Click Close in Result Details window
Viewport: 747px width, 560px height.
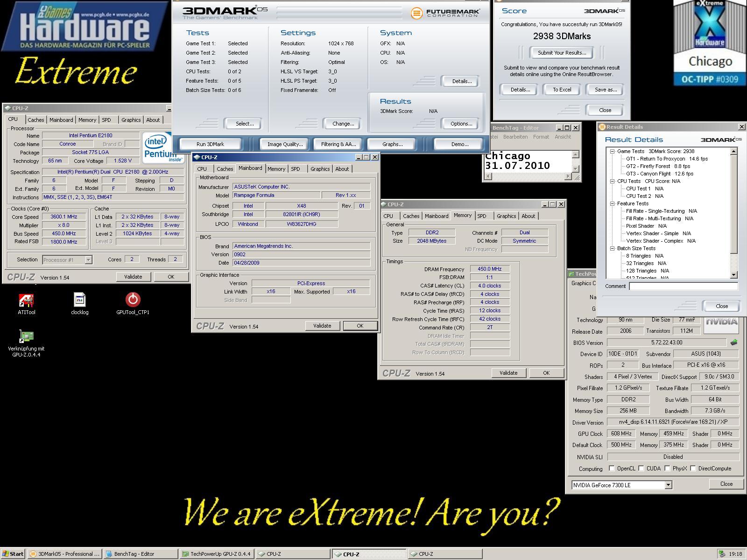click(x=721, y=306)
